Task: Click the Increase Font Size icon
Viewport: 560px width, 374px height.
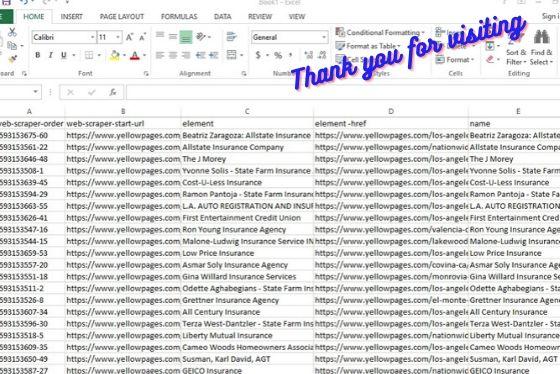Action: tap(129, 37)
